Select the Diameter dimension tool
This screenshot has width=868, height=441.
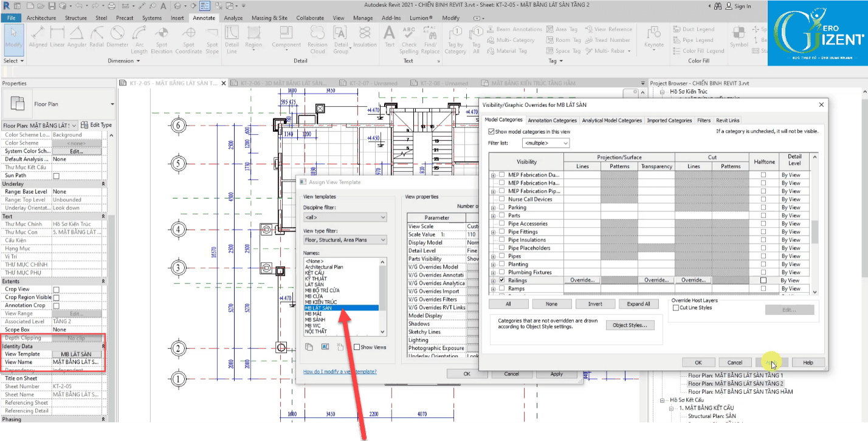point(117,36)
